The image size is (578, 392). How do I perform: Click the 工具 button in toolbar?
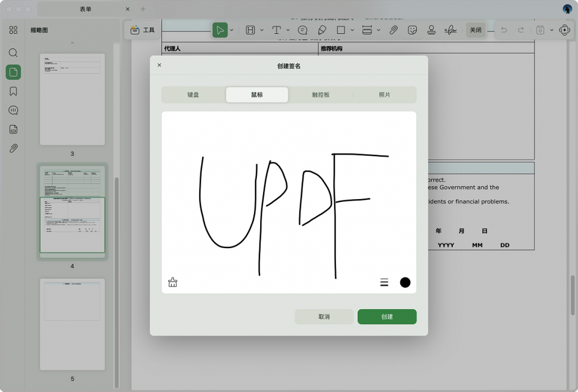pyautogui.click(x=143, y=30)
